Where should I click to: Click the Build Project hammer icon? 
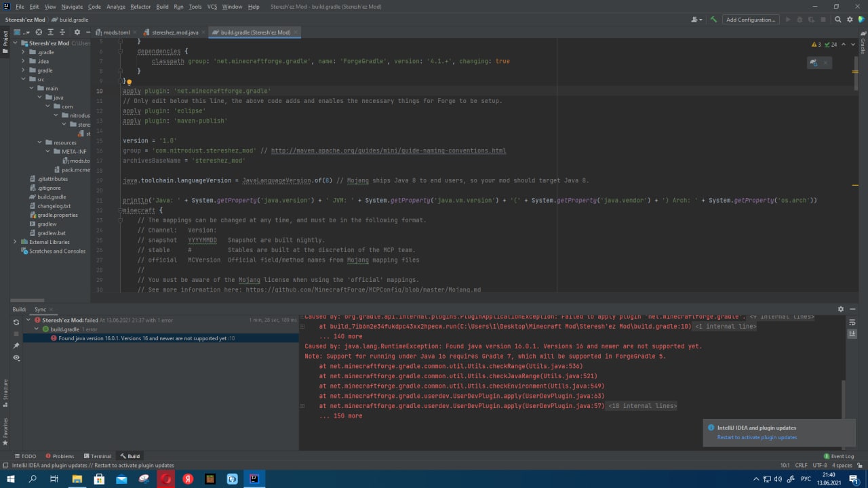tap(713, 20)
